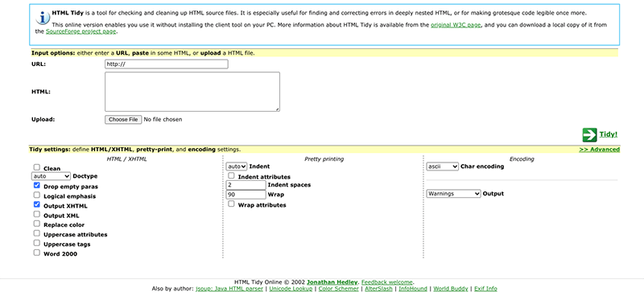Click the Indent spaces field

click(246, 185)
